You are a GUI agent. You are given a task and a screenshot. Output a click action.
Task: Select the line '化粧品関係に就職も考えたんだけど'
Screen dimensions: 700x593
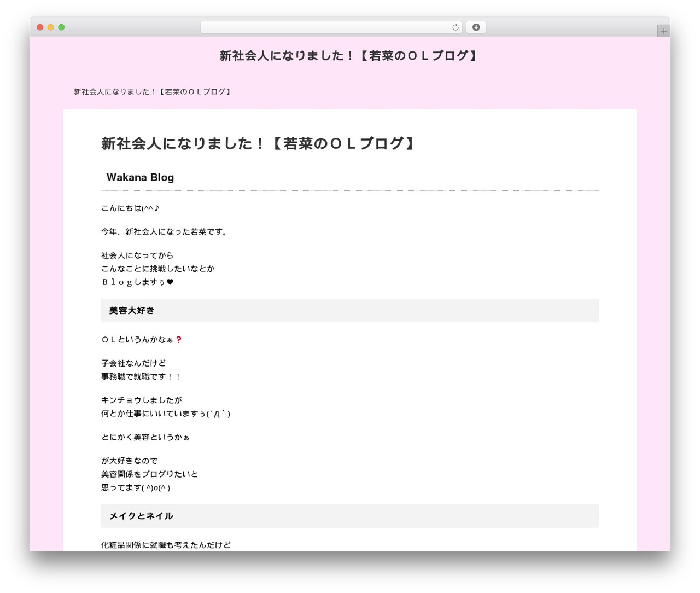pos(166,545)
